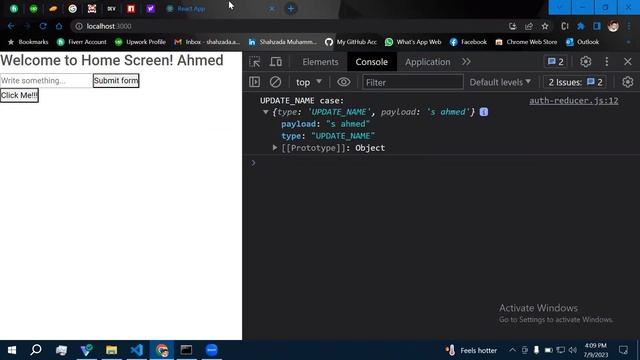Open the Chrome Web Store bookmark
Screen dimensions: 640x360
[526, 42]
